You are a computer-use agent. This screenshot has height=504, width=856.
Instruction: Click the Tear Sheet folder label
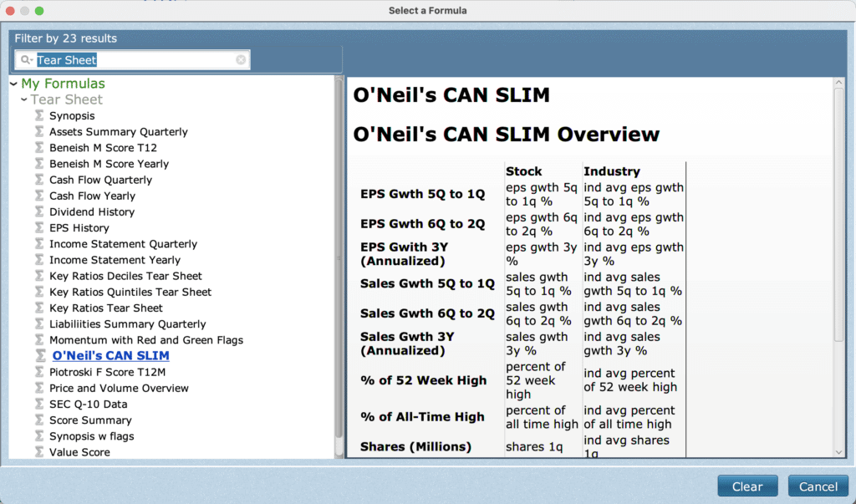pos(67,99)
